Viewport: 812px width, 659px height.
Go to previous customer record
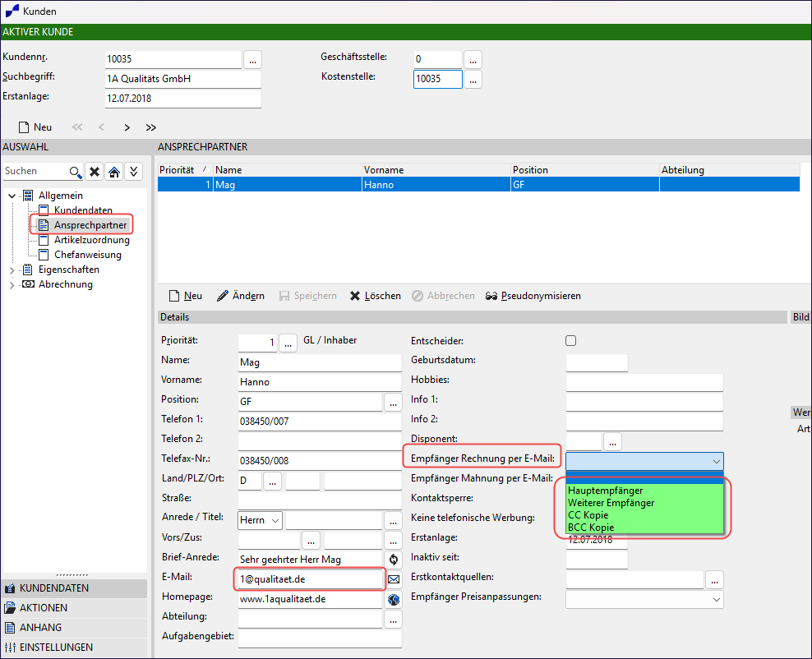coord(102,127)
